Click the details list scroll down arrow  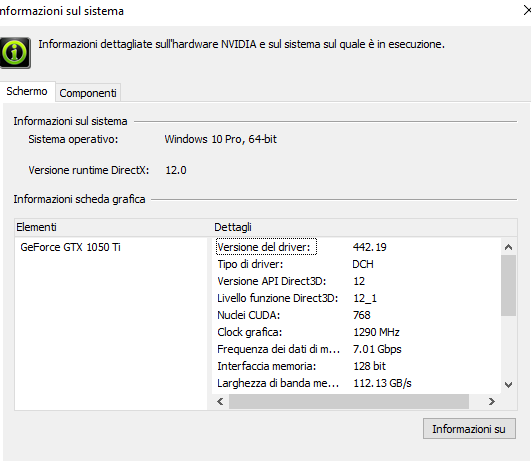[x=508, y=384]
